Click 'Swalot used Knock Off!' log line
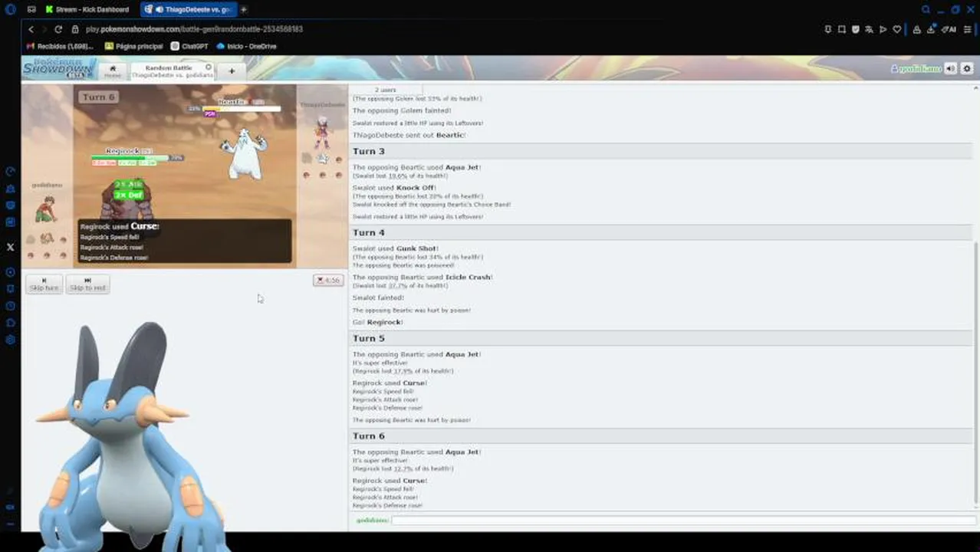 [x=394, y=188]
